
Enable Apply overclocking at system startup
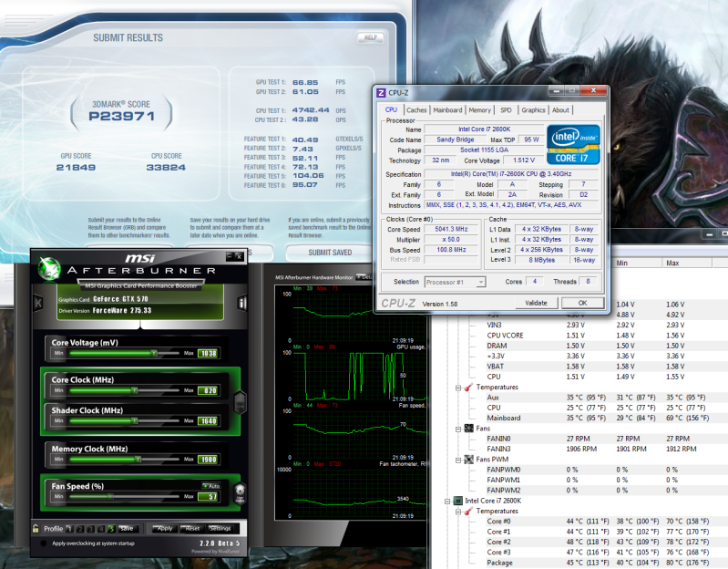(43, 543)
